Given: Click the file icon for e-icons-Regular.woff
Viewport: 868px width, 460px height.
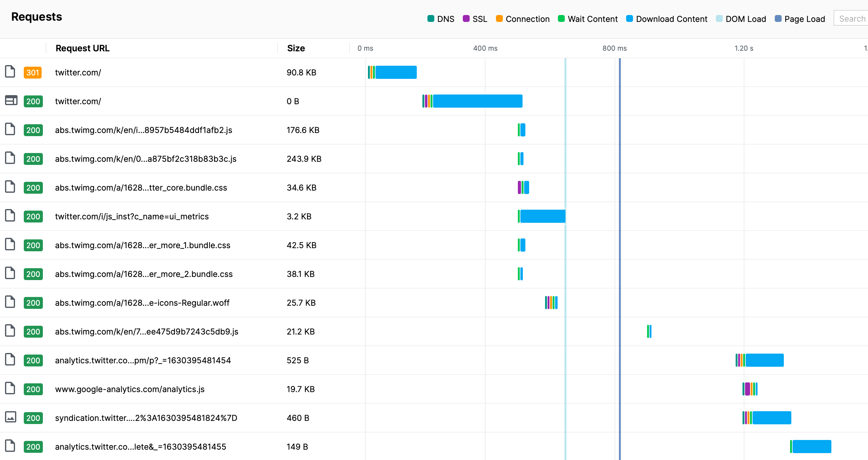Looking at the screenshot, I should [10, 302].
